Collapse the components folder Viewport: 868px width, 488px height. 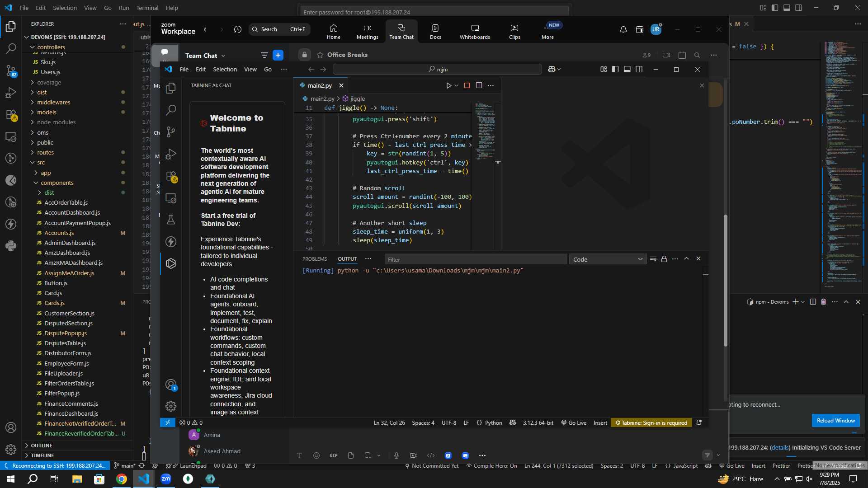(57, 183)
